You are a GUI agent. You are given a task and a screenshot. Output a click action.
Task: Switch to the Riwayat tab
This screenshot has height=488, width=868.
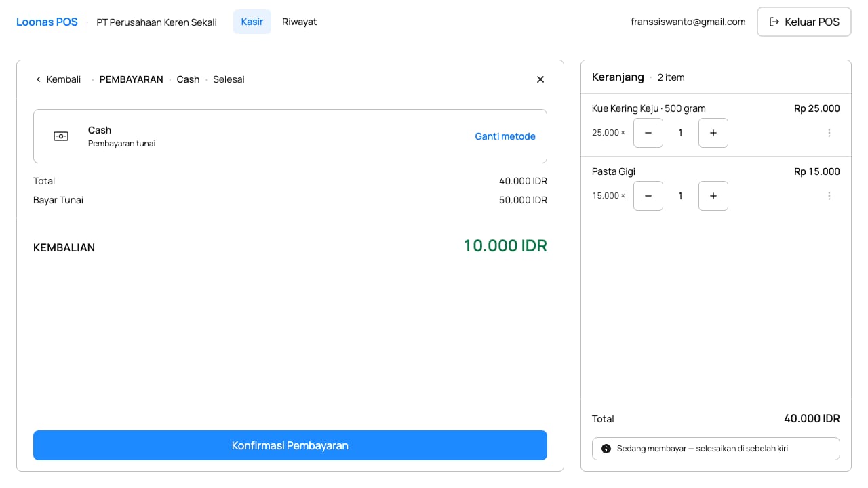pos(300,22)
